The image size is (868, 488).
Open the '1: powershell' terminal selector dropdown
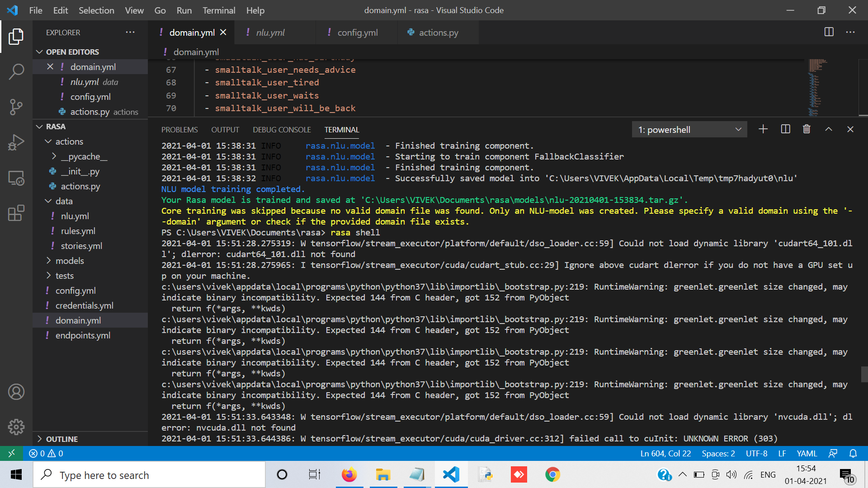point(689,129)
